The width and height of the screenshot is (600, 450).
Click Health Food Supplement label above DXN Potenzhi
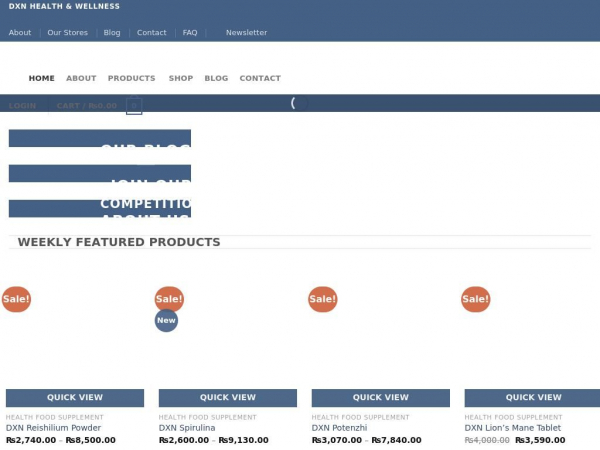coord(360,417)
